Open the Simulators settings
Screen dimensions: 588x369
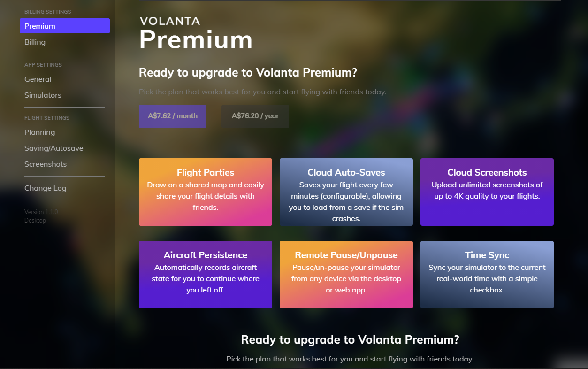click(x=43, y=95)
